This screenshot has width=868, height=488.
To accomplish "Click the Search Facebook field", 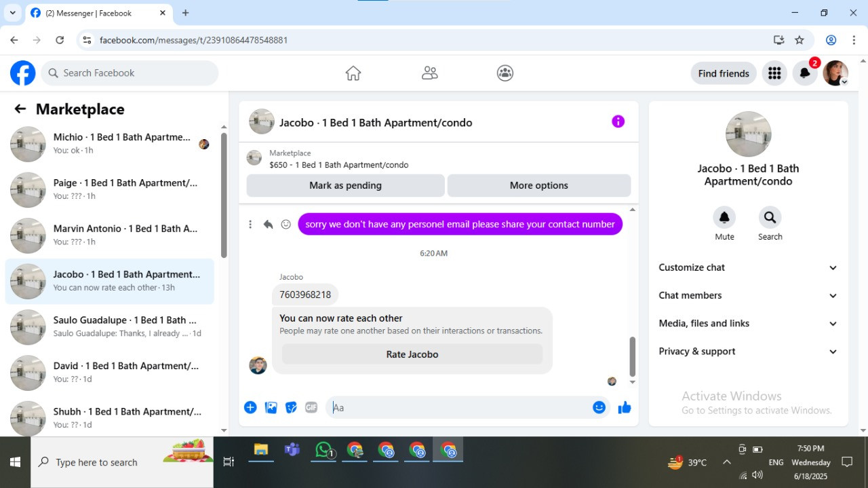I will 130,73.
